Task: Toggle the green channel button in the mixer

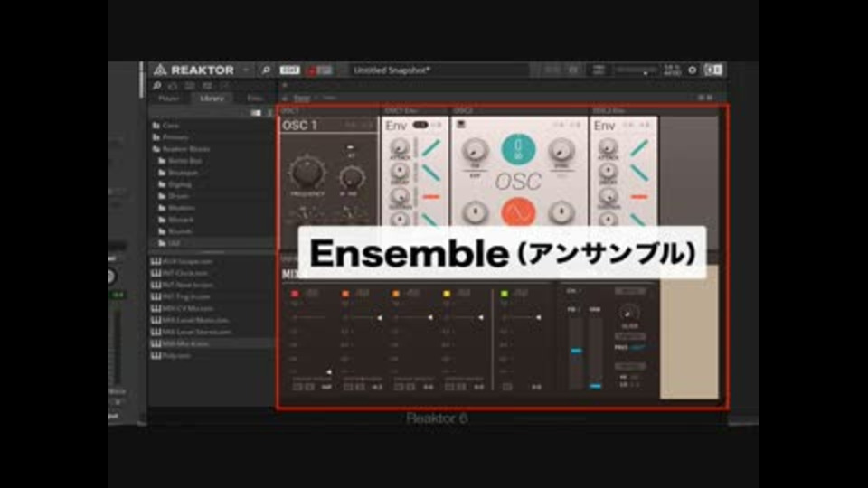Action: tap(505, 294)
